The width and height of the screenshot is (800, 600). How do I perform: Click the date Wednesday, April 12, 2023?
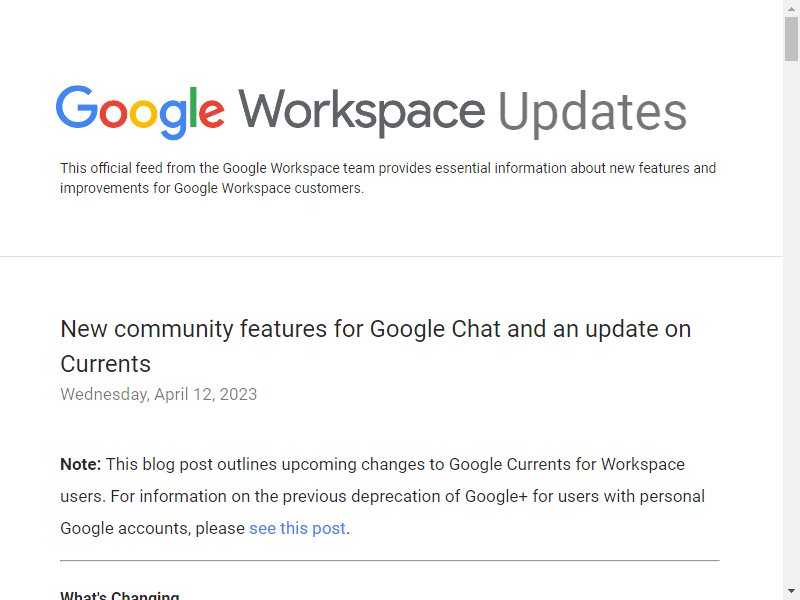tap(159, 394)
